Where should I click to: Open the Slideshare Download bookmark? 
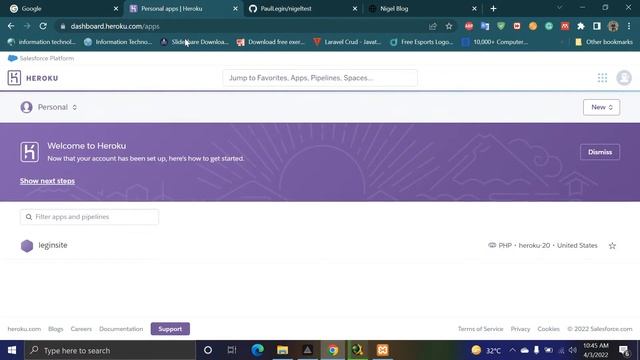point(195,42)
